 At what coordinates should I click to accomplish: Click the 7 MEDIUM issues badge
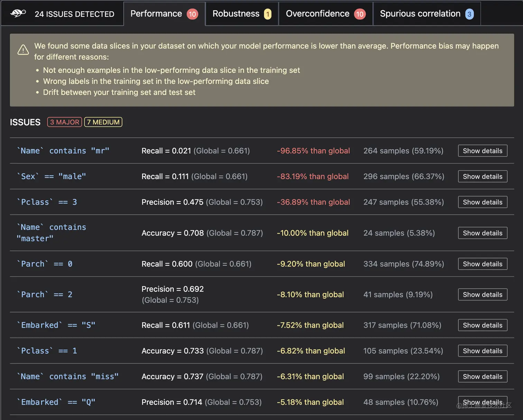pyautogui.click(x=103, y=122)
